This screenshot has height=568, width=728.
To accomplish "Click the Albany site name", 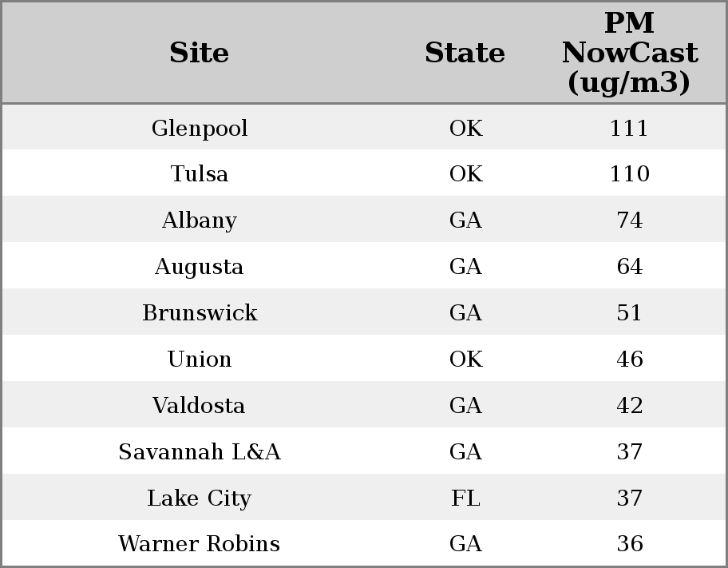I will pos(200,220).
